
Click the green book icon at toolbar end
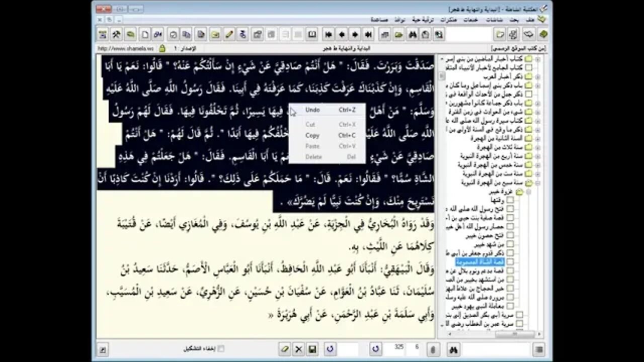[x=543, y=35]
